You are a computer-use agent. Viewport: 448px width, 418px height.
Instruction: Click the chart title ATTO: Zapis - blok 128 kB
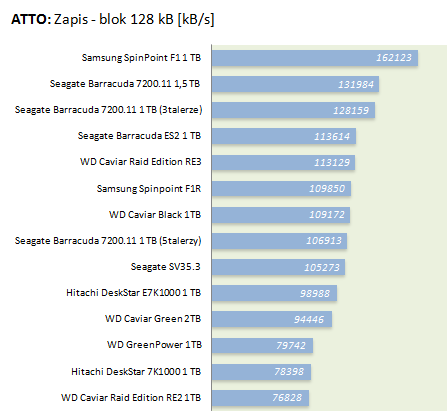coord(113,19)
